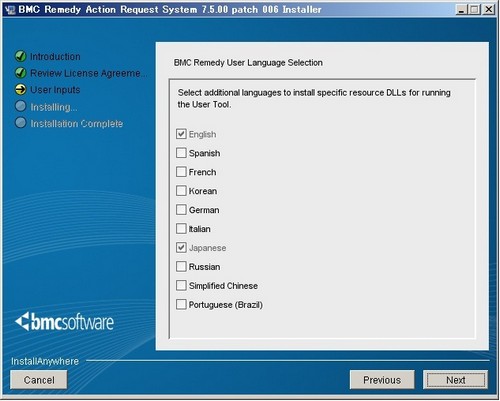Select the Korean language checkbox
The image size is (500, 401).
click(181, 191)
